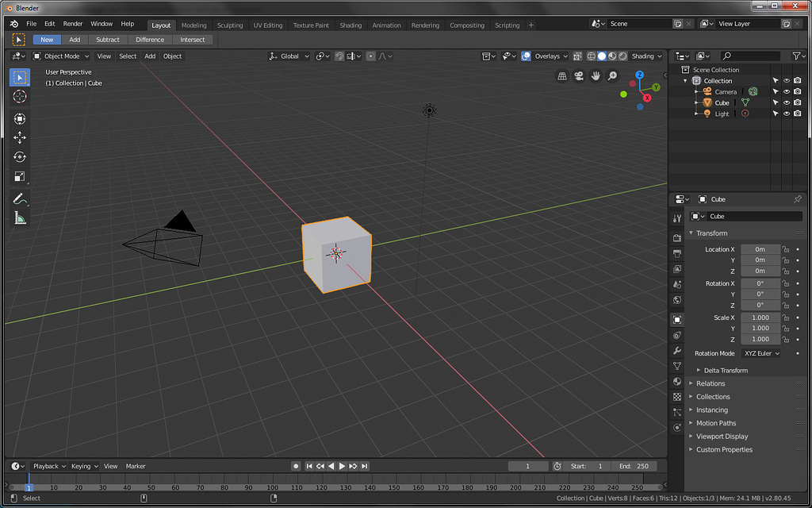Switch to the Modeling workspace tab
The width and height of the screenshot is (812, 508).
click(194, 25)
